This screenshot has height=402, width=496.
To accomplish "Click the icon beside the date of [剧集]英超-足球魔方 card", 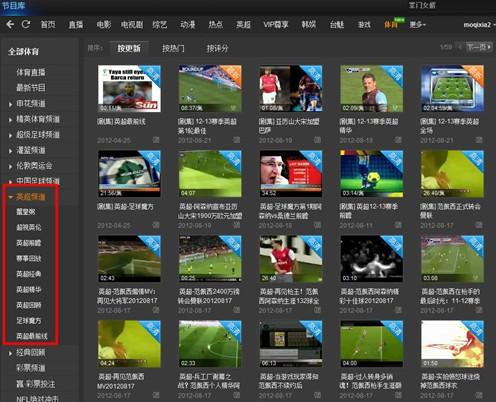I will point(156,225).
